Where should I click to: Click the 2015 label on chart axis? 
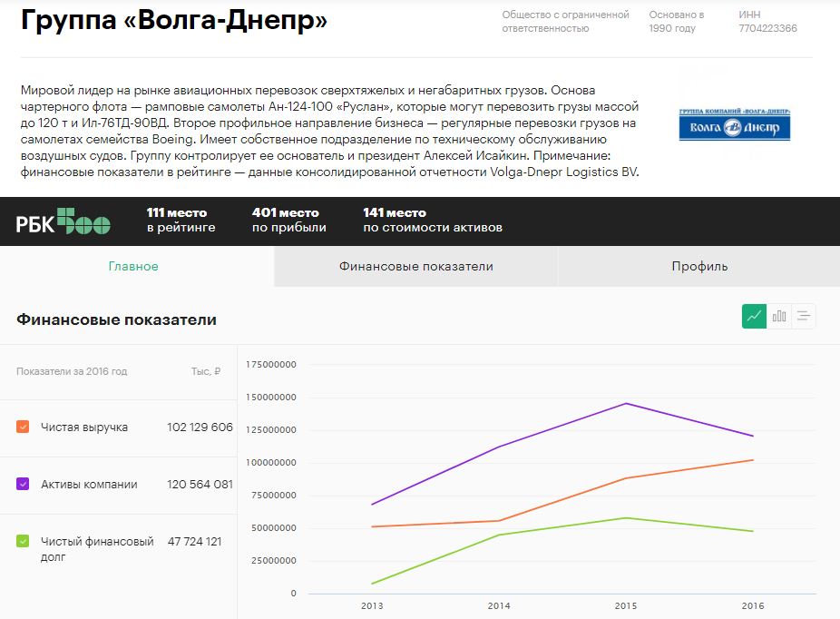coord(626,606)
